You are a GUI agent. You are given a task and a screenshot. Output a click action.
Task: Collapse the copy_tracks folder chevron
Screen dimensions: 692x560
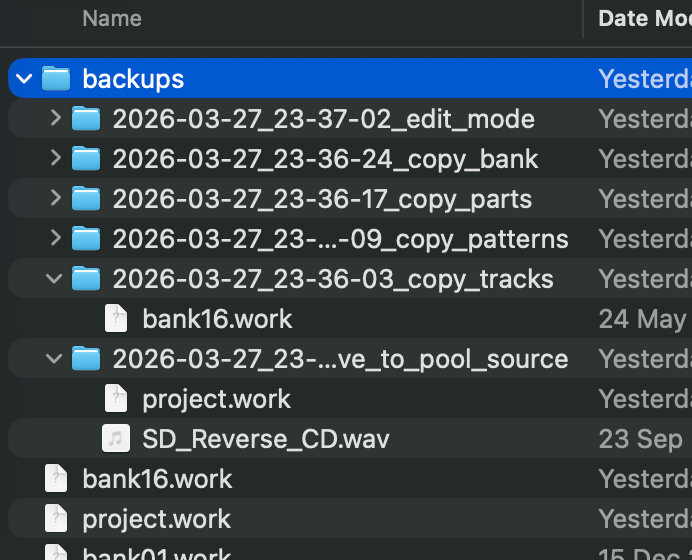(x=55, y=279)
